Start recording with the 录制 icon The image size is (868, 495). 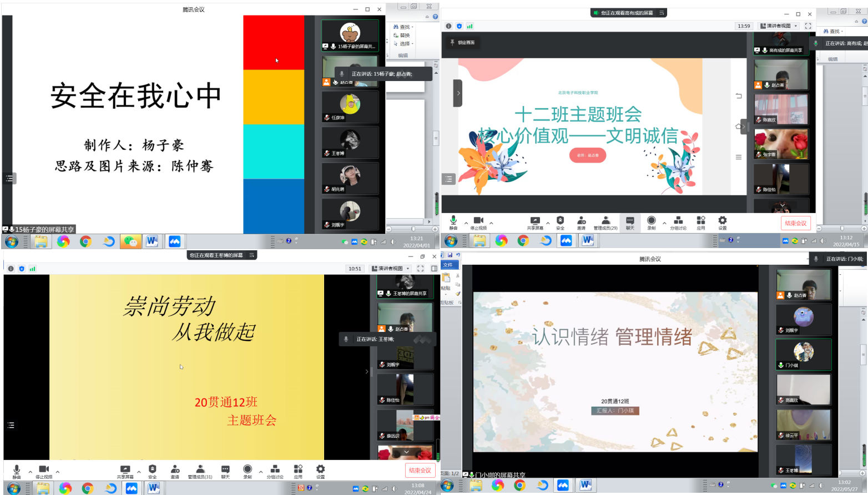click(650, 222)
